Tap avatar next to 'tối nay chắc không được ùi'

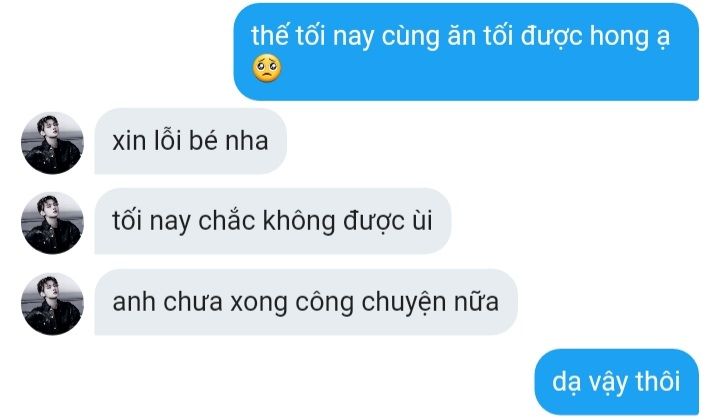pyautogui.click(x=52, y=223)
